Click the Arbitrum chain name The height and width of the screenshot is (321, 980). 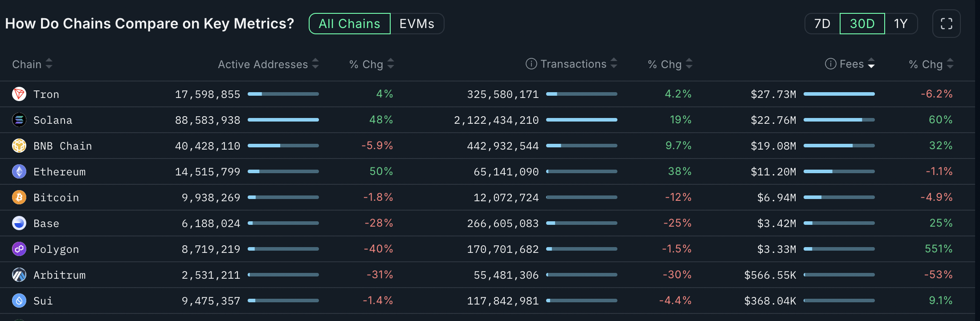[x=59, y=275]
